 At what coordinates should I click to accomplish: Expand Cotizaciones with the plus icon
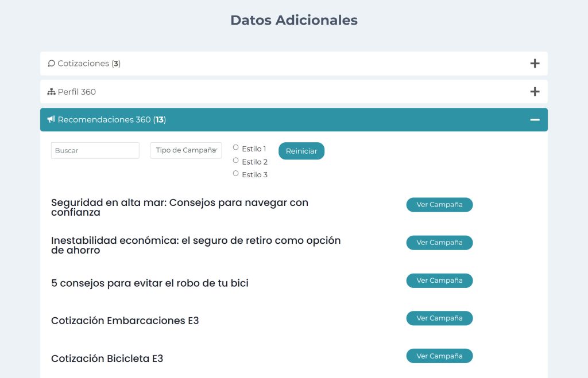(x=535, y=64)
